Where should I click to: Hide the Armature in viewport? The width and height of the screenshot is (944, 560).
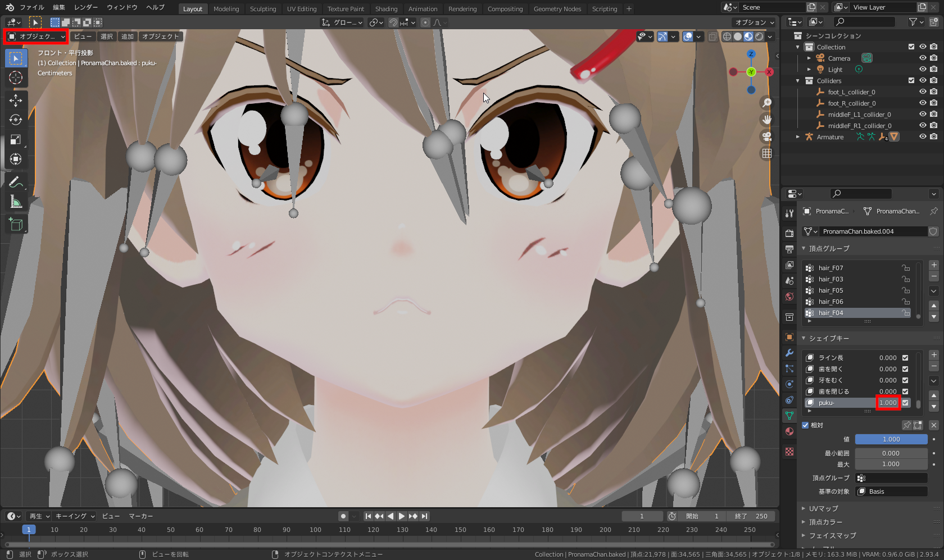click(x=923, y=136)
